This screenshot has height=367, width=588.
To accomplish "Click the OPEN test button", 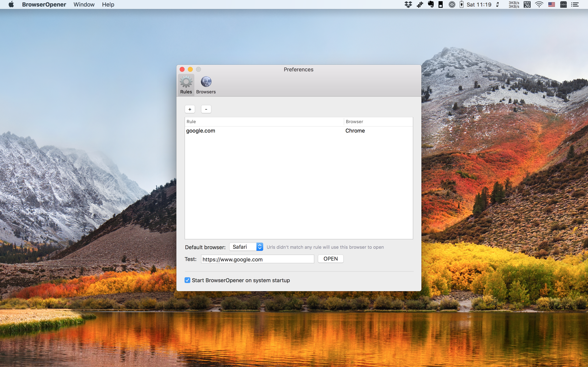I will [331, 259].
